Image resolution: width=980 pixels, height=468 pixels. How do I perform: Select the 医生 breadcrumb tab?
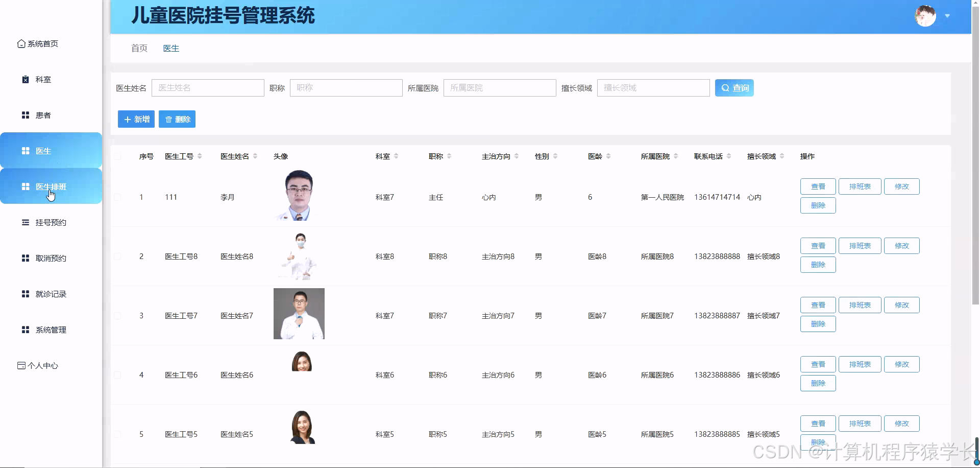tap(171, 48)
